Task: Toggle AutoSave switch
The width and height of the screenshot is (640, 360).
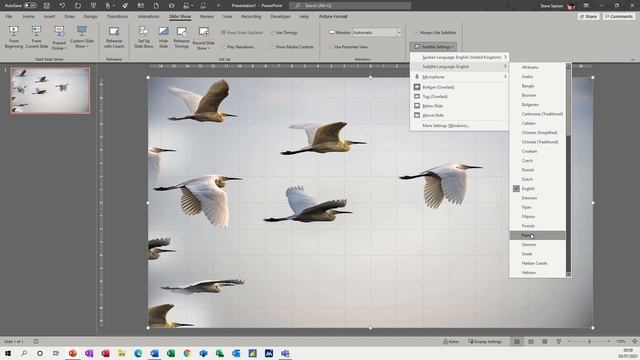Action: pos(30,5)
